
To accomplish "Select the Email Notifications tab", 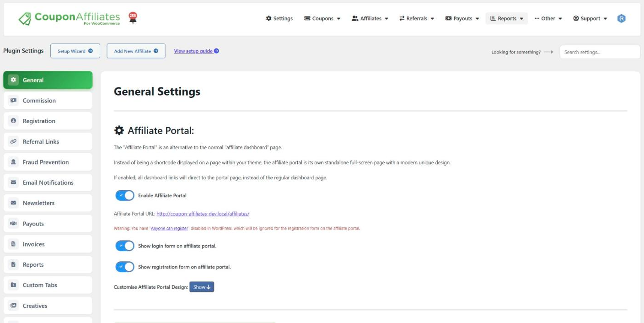I will coord(48,183).
